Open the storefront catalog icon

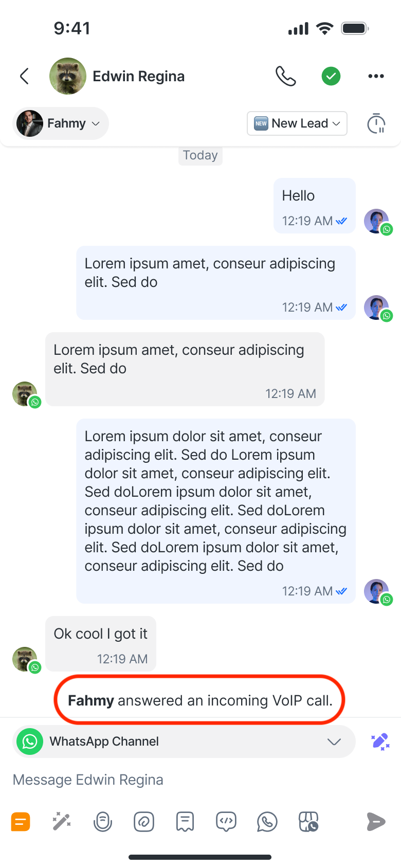(308, 822)
